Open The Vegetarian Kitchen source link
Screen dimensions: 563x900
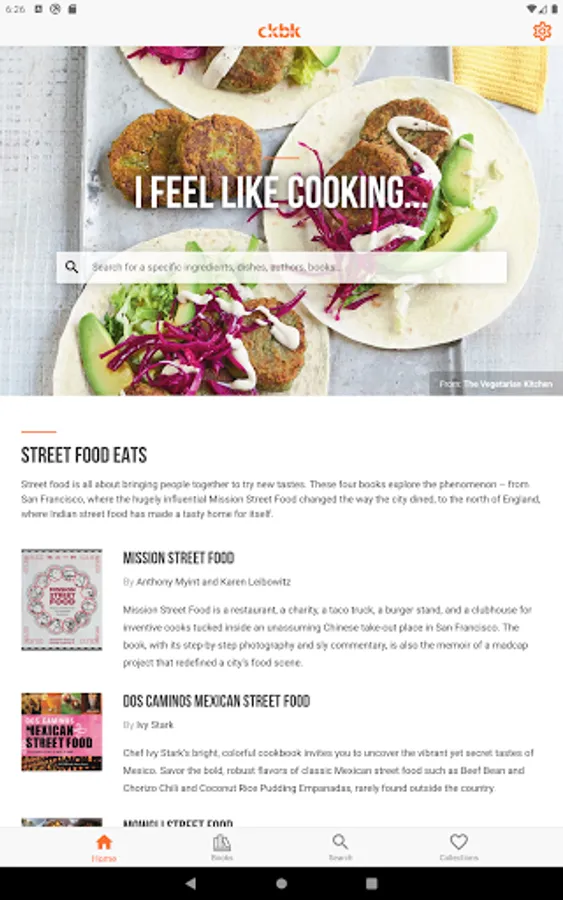[x=508, y=384]
